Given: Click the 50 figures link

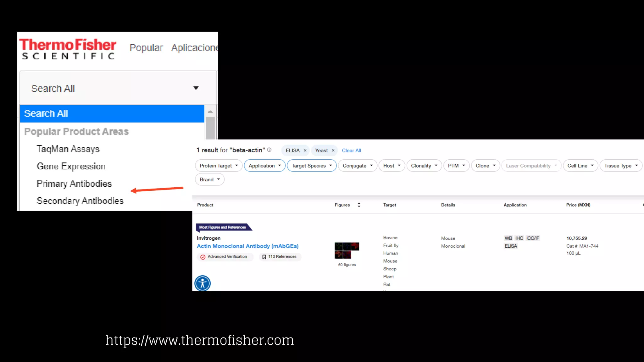Looking at the screenshot, I should (x=347, y=265).
